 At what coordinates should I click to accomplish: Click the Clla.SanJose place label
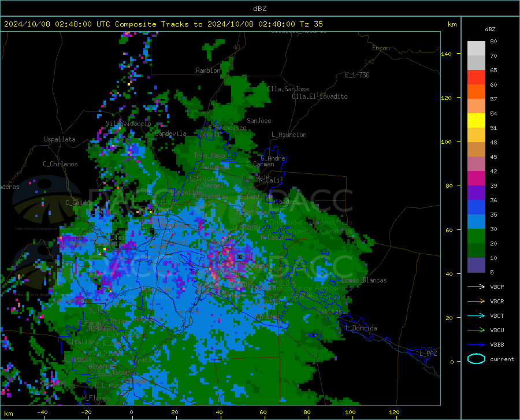pos(288,89)
